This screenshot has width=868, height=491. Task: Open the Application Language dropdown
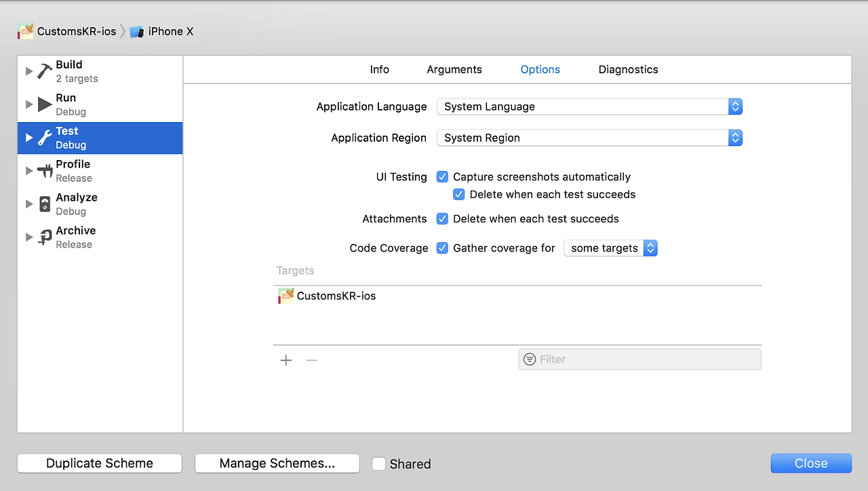589,106
